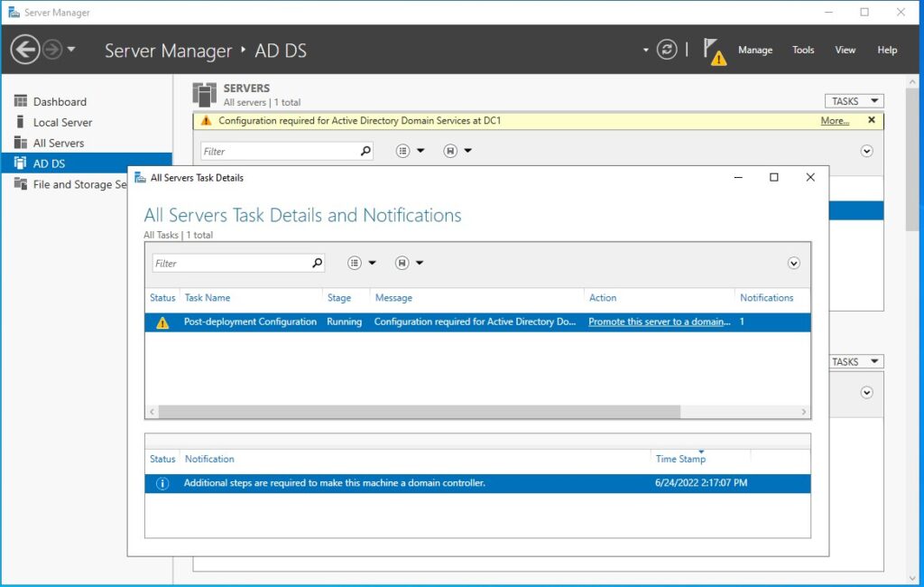Screen dimensions: 924x587
Task: Click Promote this server to a domain link
Action: [659, 321]
